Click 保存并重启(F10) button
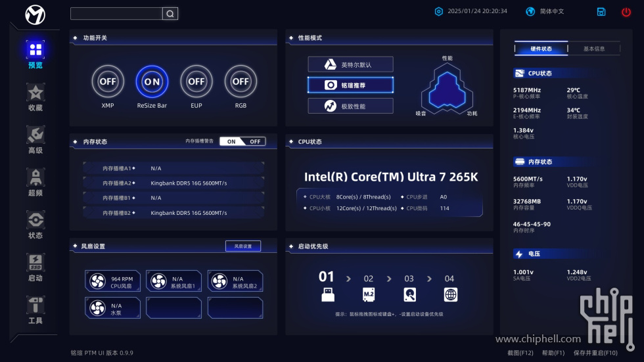 [595, 353]
